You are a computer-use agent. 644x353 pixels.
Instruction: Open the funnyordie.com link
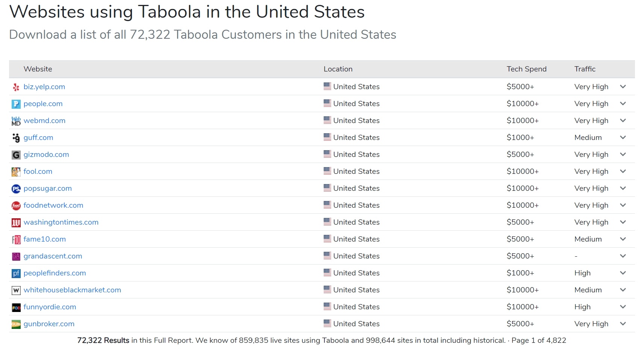(x=50, y=307)
